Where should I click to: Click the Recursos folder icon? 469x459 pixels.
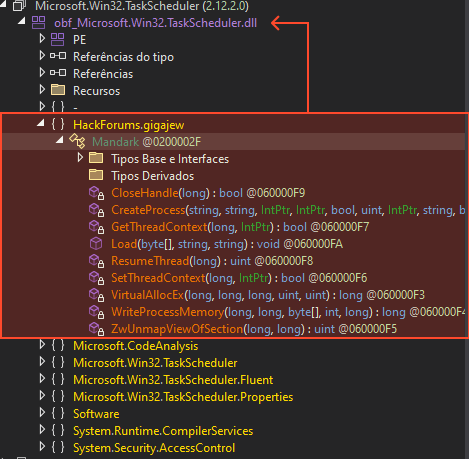[x=58, y=90]
